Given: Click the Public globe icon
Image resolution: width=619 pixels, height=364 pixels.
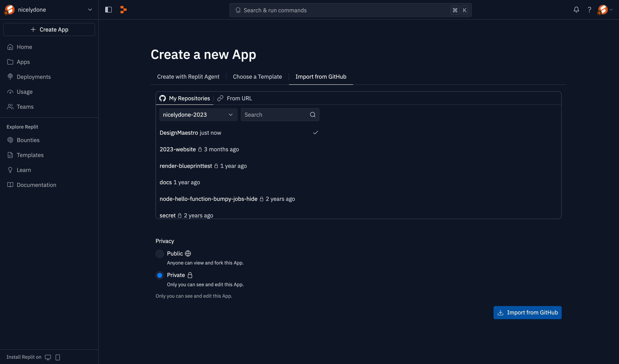Looking at the screenshot, I should 188,253.
